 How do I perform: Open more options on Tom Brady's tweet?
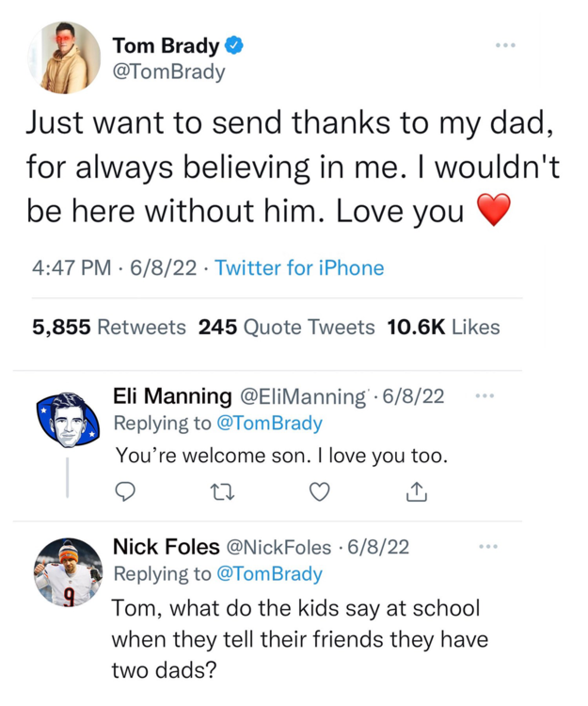tap(506, 45)
